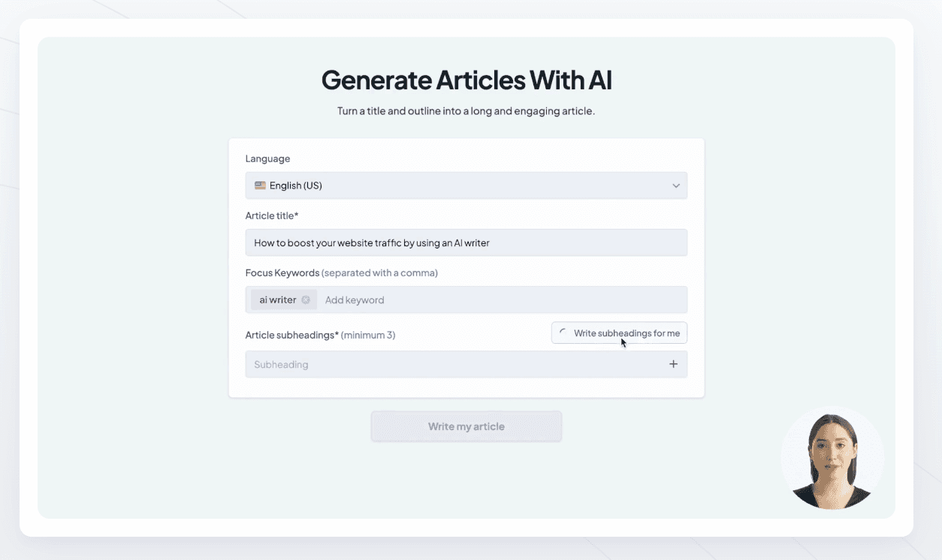Focus the Article title input field

pyautogui.click(x=466, y=242)
